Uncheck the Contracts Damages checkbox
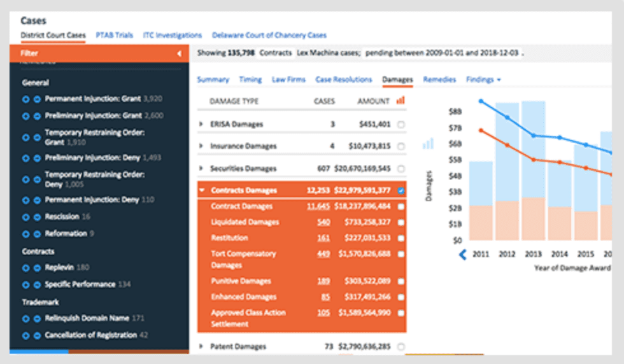This screenshot has width=624, height=364. pos(401,190)
